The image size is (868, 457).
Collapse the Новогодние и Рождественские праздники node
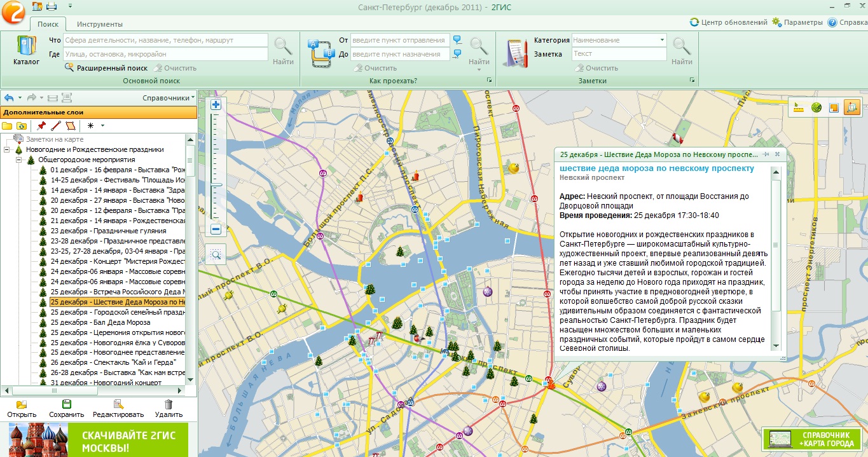(6, 149)
